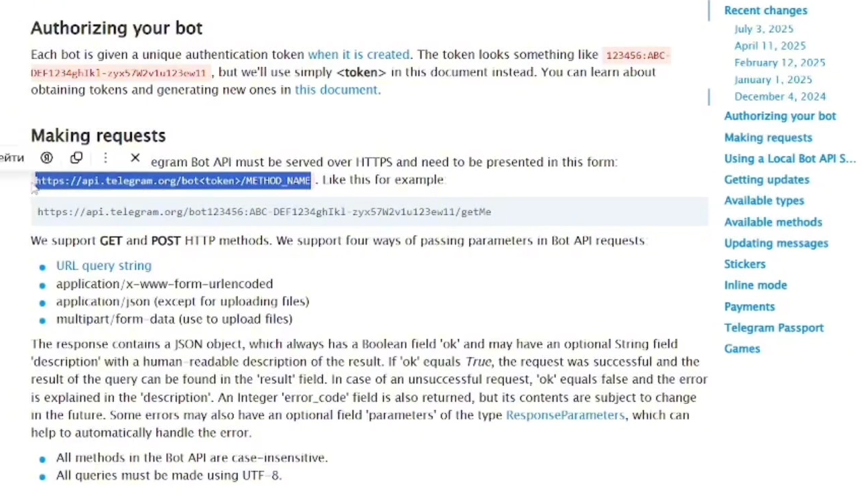Close the selection popup toolbar

tap(135, 158)
